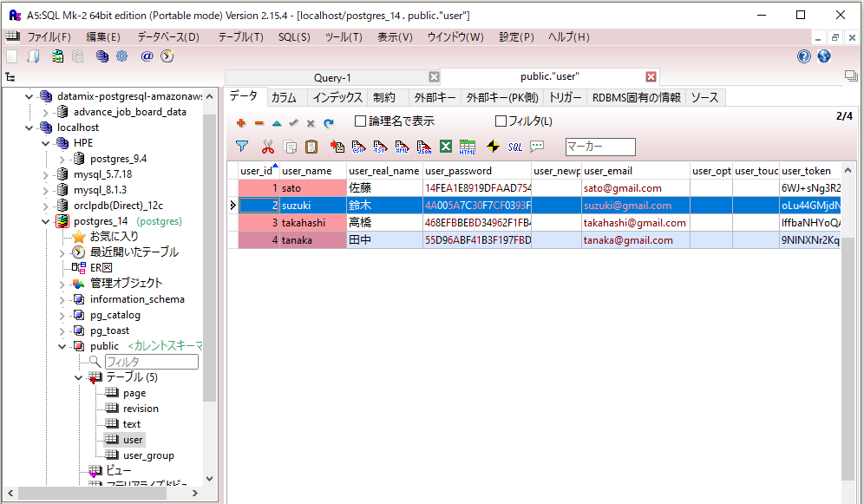Collapse the public schema node
Image resolution: width=864 pixels, height=504 pixels.
point(62,344)
